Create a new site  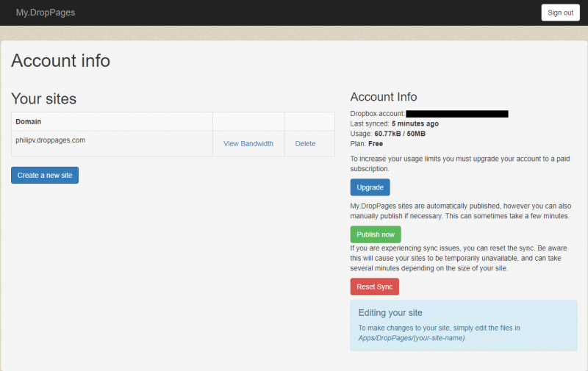point(45,175)
